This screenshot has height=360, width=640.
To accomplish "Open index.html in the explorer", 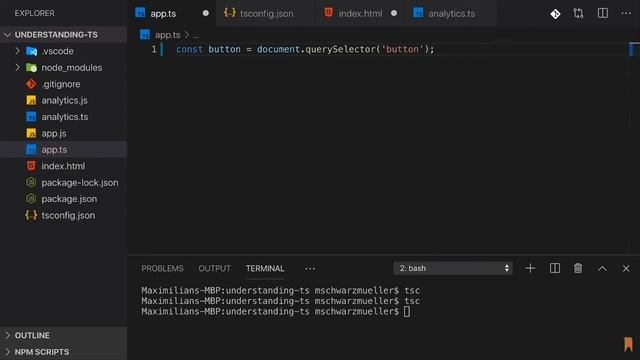I will (63, 166).
